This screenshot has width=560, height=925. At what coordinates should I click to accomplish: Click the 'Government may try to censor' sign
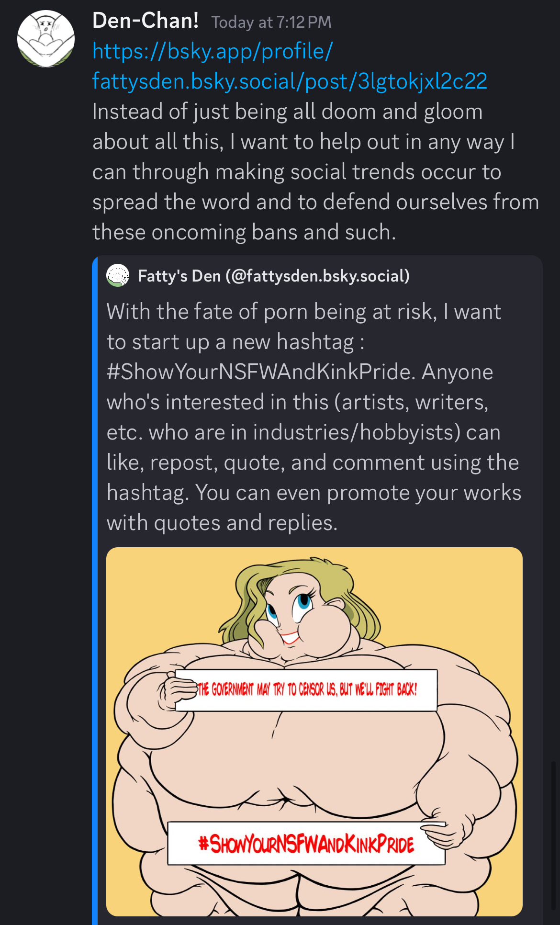[306, 690]
